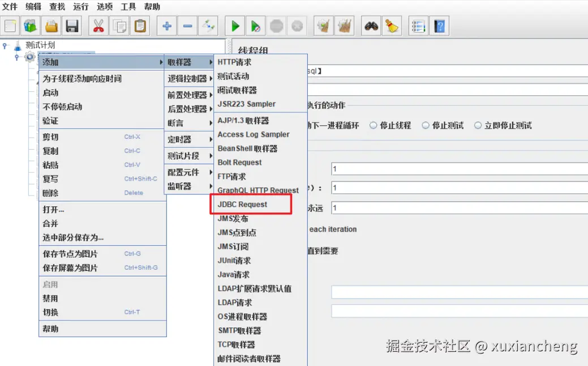The height and width of the screenshot is (366, 588).
Task: Click the New test plan icon
Action: point(10,26)
